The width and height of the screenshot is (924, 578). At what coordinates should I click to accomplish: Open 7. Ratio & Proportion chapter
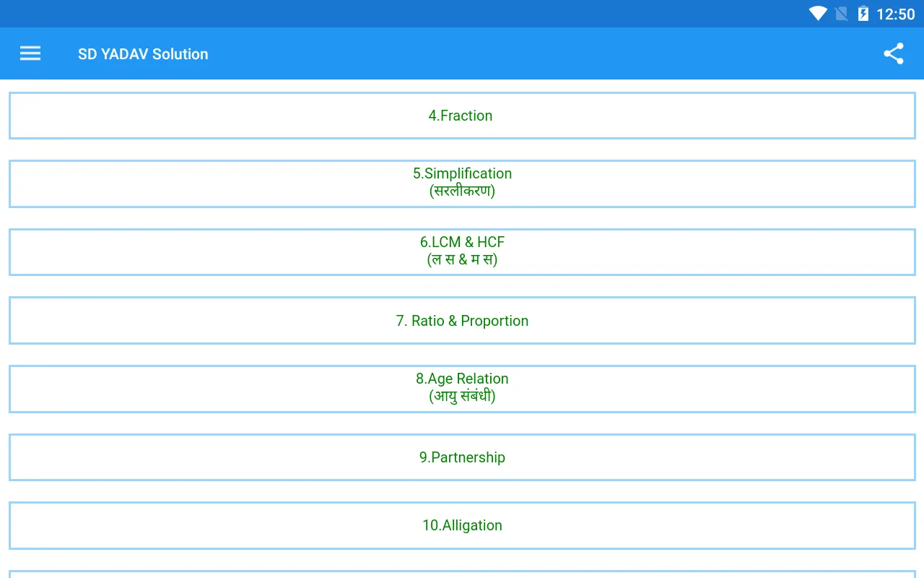click(x=462, y=321)
